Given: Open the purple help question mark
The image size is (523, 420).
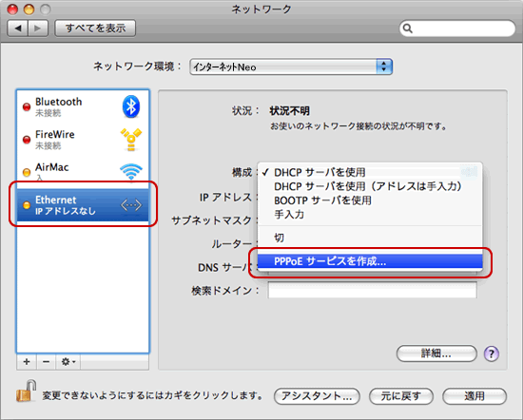Looking at the screenshot, I should (x=492, y=353).
